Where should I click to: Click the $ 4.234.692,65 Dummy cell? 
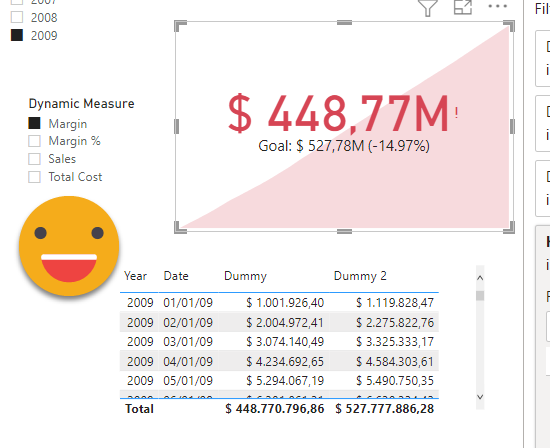point(285,361)
